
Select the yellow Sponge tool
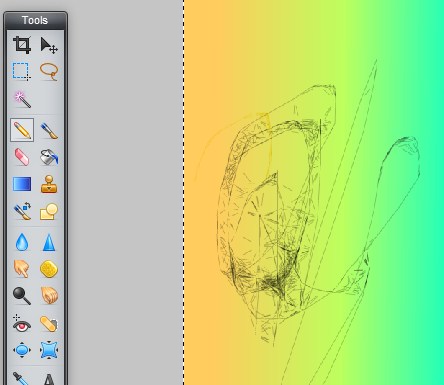click(x=49, y=269)
